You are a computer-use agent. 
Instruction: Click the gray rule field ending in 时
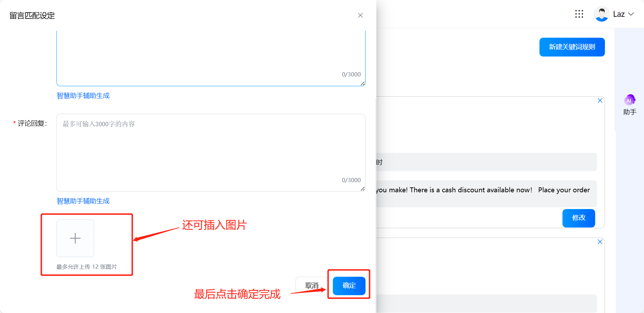pos(486,162)
